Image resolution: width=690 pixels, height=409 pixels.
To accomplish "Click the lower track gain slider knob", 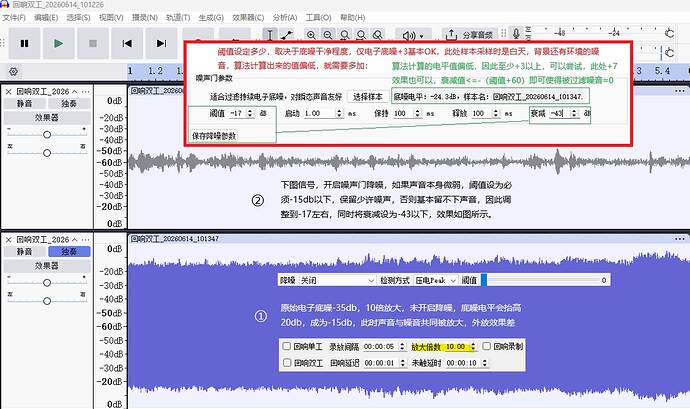I will 47,282.
